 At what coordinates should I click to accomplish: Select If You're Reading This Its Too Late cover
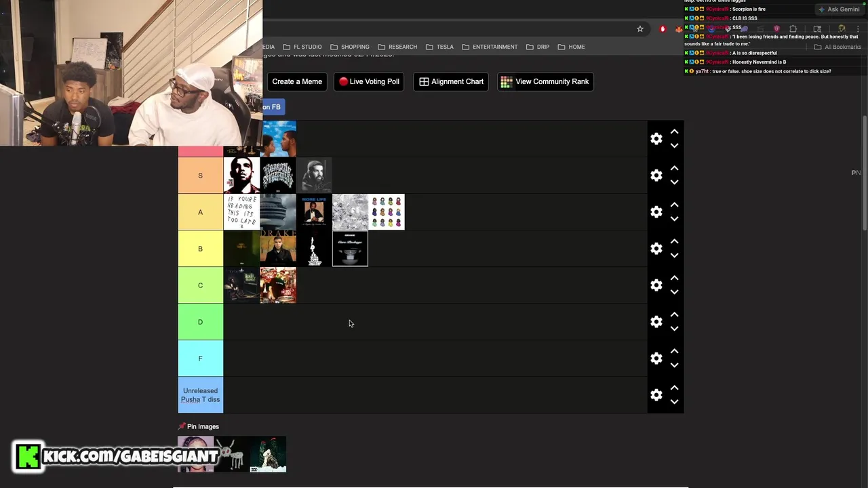[x=241, y=212]
